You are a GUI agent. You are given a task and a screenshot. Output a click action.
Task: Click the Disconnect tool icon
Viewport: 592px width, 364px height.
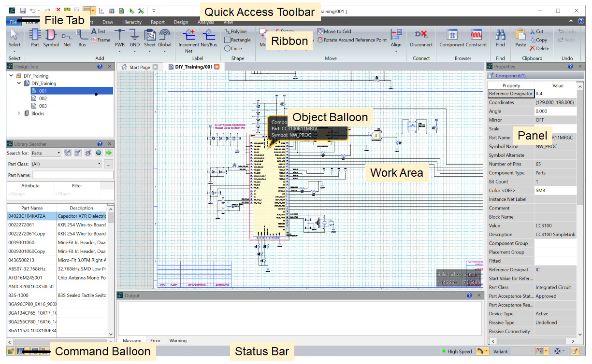click(421, 35)
